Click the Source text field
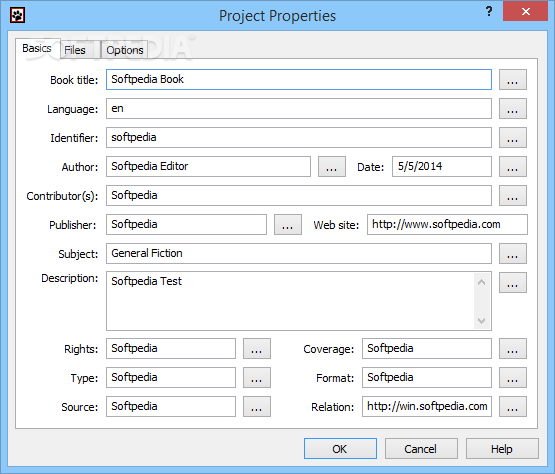Screen dimensions: 555x474 click(171, 406)
